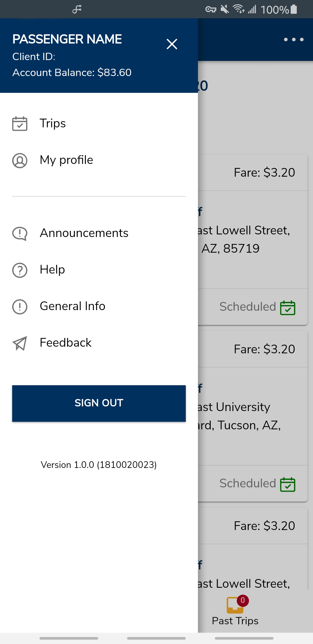Screen dimensions: 313x644
Task: Select the Trips menu item
Action: 99,124
